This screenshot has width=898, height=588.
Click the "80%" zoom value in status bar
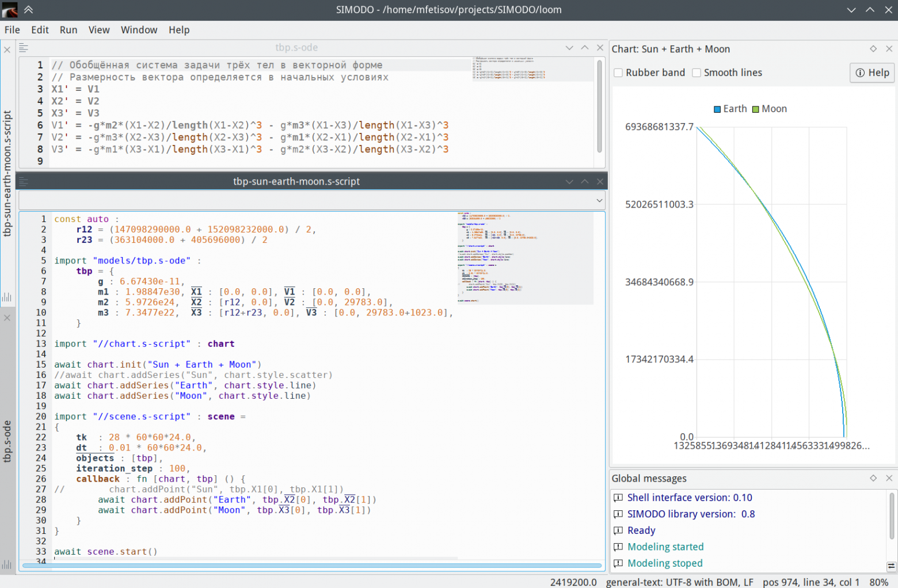[x=879, y=582]
